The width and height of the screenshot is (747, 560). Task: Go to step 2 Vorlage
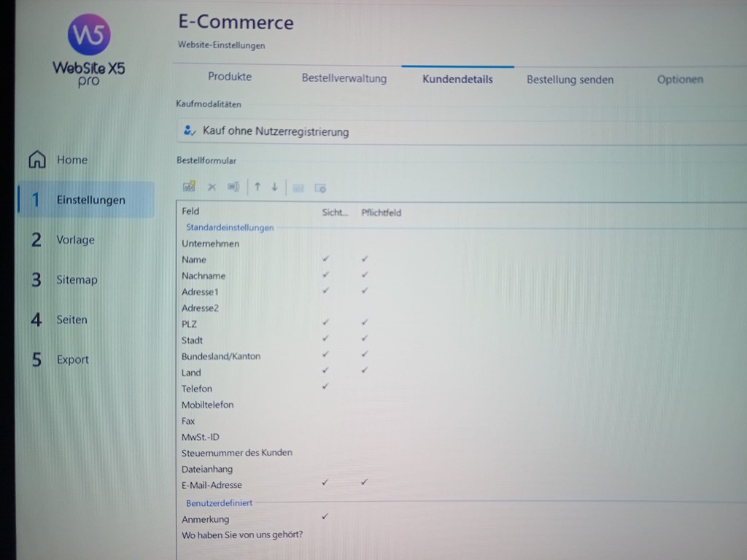(x=75, y=240)
